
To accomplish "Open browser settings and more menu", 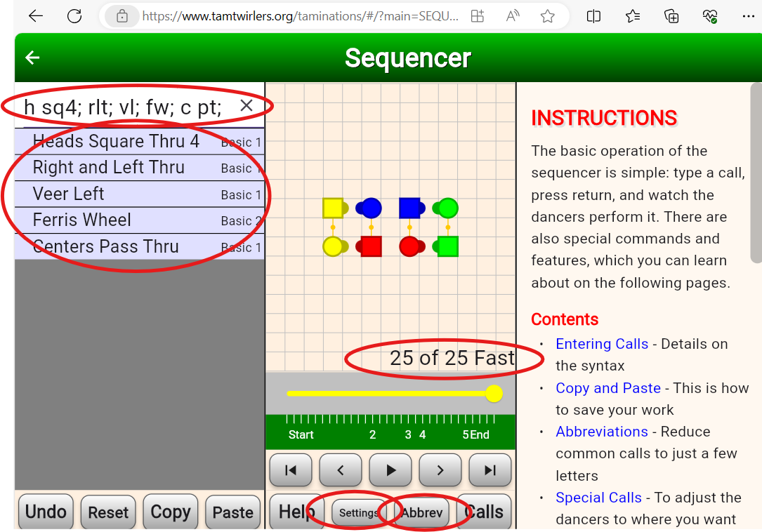I will [x=749, y=16].
